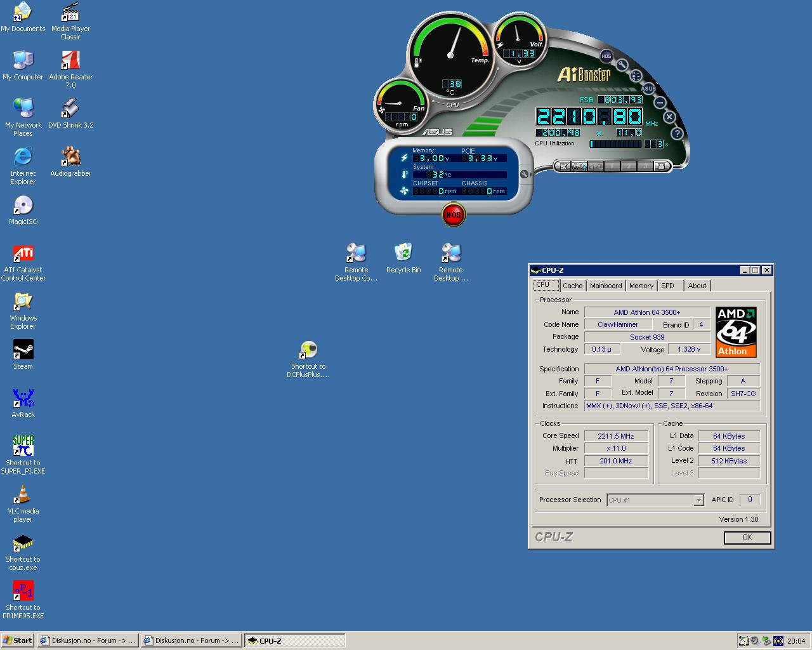Select profile 3 in AI Booster toolbar
Viewport: 812px width, 650px height.
point(645,166)
